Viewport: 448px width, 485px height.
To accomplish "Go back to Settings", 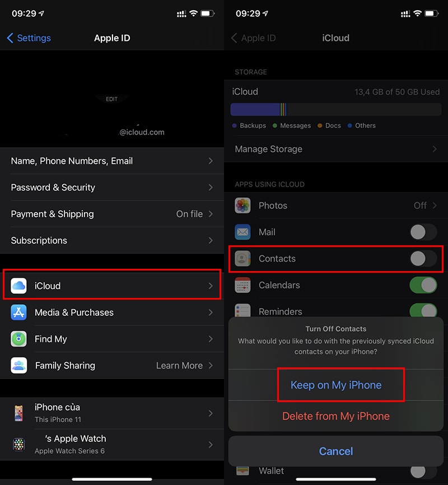I will [29, 38].
